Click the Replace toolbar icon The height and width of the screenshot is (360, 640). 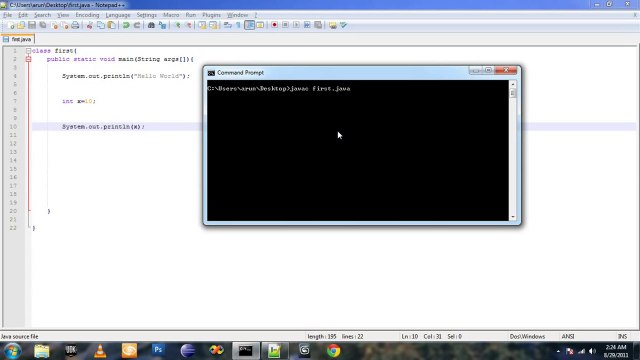[x=162, y=25]
